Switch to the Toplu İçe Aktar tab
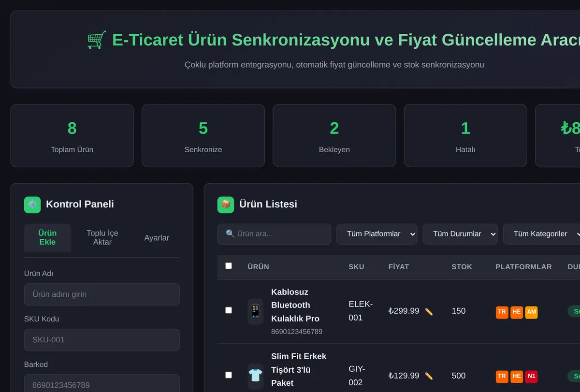 click(x=102, y=238)
